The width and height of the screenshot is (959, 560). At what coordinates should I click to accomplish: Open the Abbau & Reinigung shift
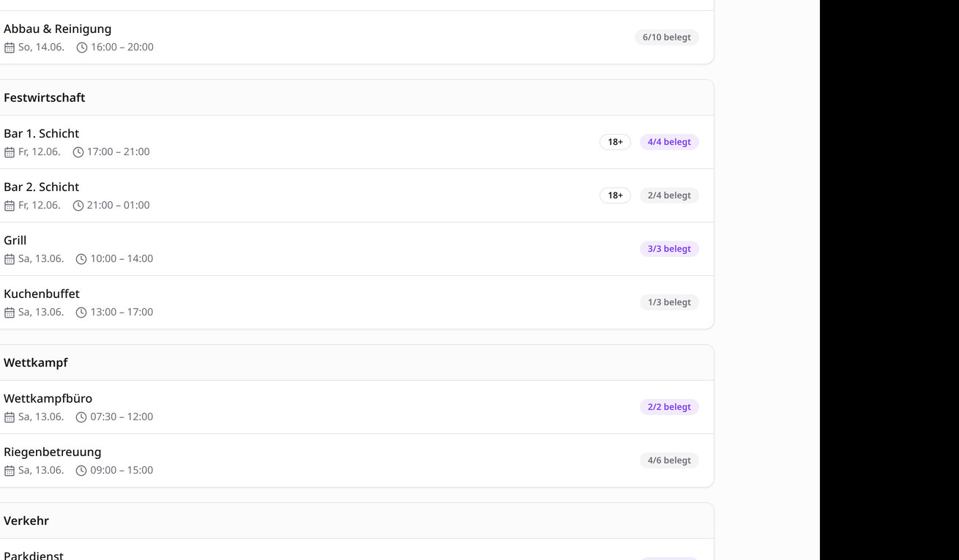[58, 29]
